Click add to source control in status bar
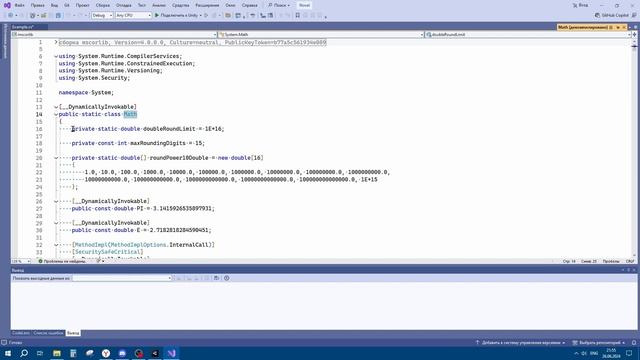 click(520, 343)
